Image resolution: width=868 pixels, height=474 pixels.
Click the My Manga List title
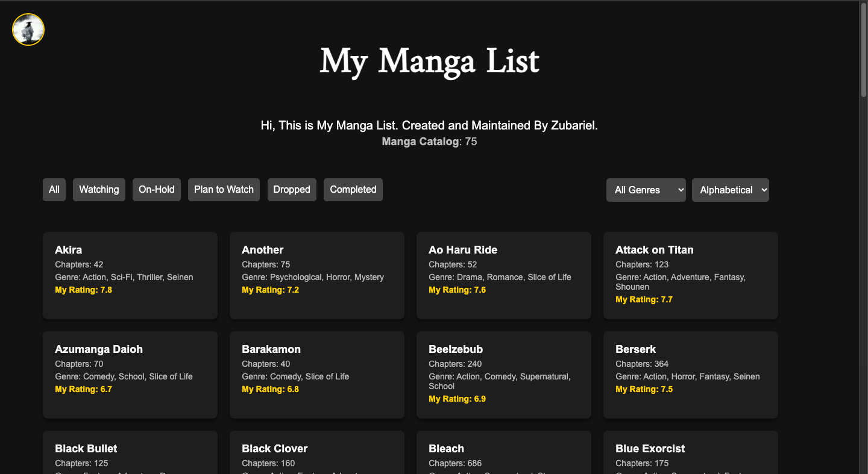point(429,61)
